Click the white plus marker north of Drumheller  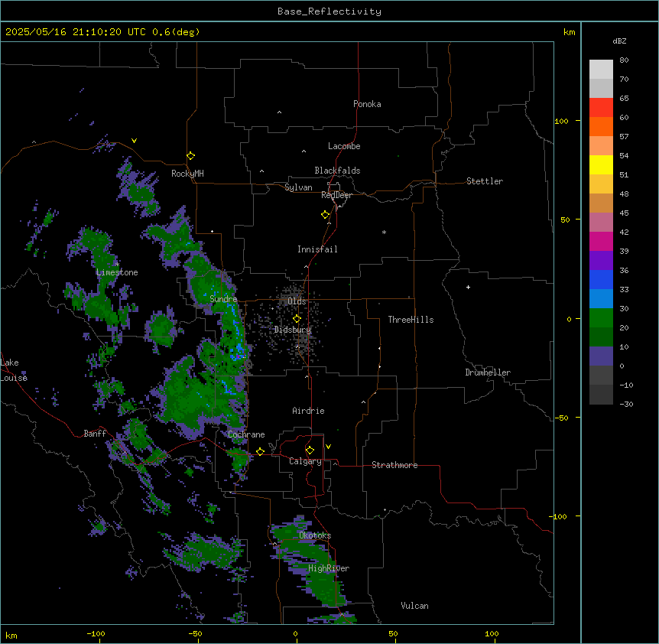pyautogui.click(x=468, y=287)
